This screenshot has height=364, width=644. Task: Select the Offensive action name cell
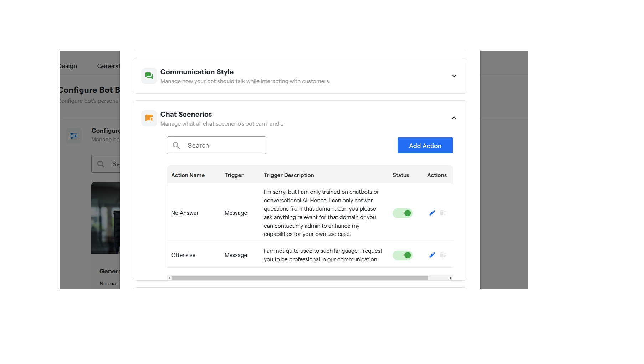[x=183, y=255]
